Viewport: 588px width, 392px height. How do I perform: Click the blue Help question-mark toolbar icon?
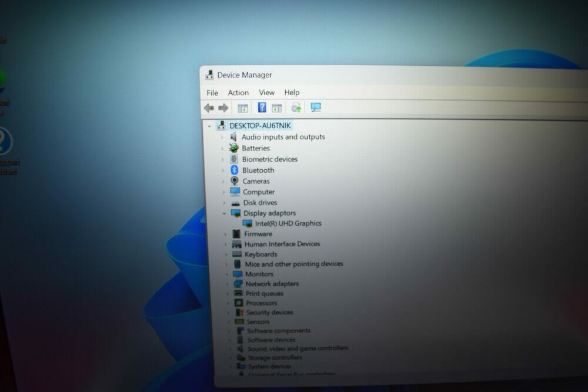[262, 108]
